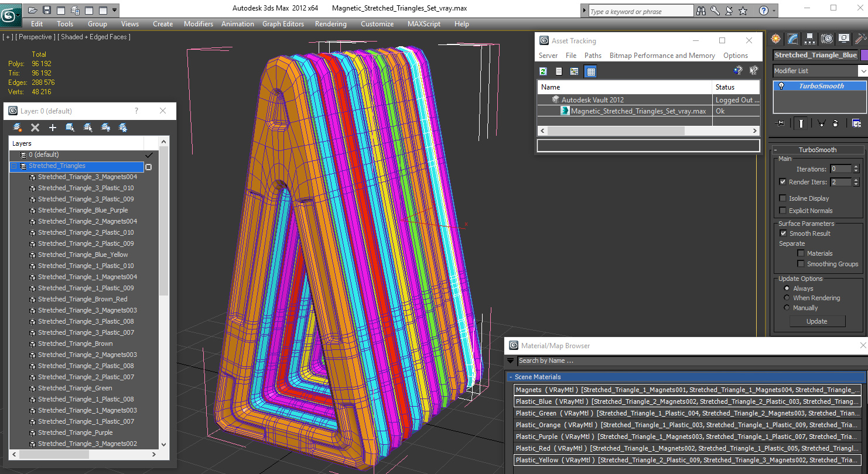Viewport: 868px width, 474px height.
Task: Click the Pin Stack icon
Action: click(x=780, y=123)
